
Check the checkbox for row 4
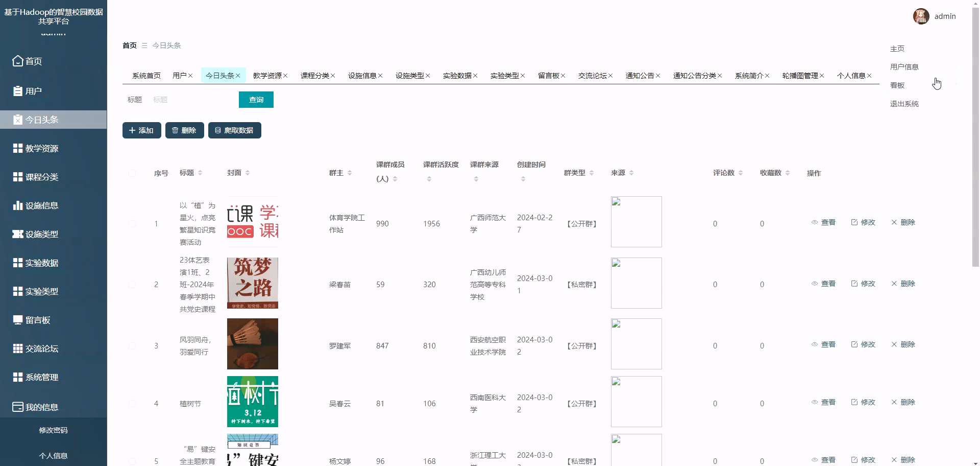[x=132, y=404]
